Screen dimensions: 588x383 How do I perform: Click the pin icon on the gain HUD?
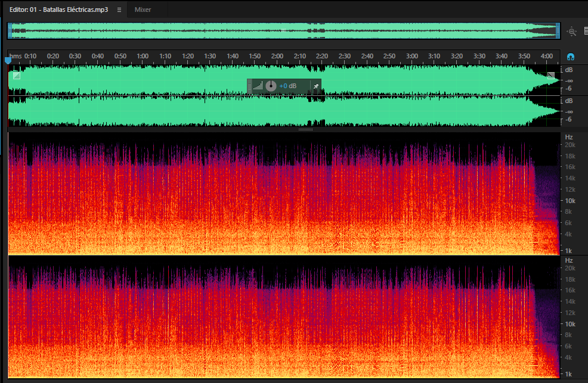point(316,86)
